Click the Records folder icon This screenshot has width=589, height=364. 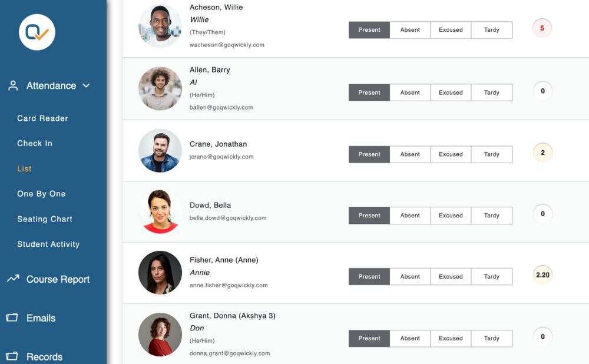12,356
